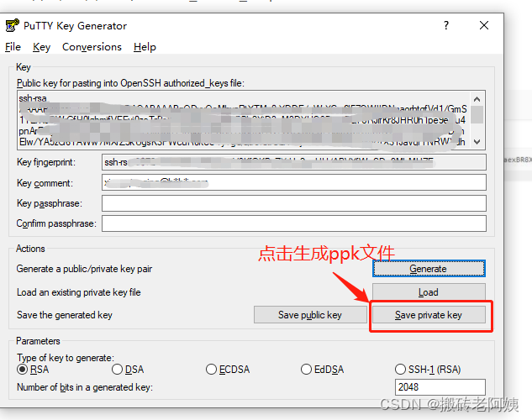Click the Key comment field

click(x=294, y=183)
